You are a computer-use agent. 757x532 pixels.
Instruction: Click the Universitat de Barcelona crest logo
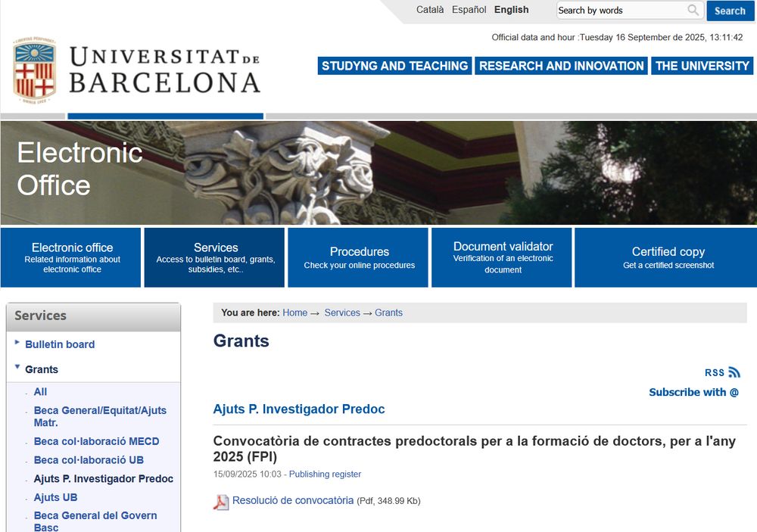click(34, 70)
